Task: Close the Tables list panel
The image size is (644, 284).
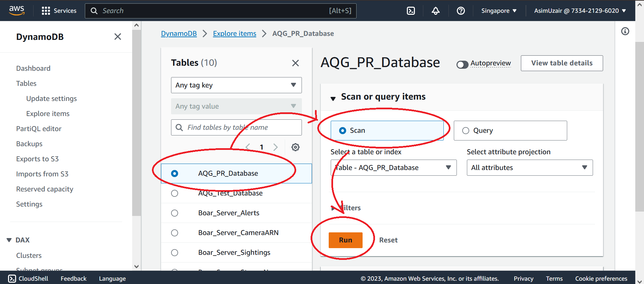Action: 296,63
